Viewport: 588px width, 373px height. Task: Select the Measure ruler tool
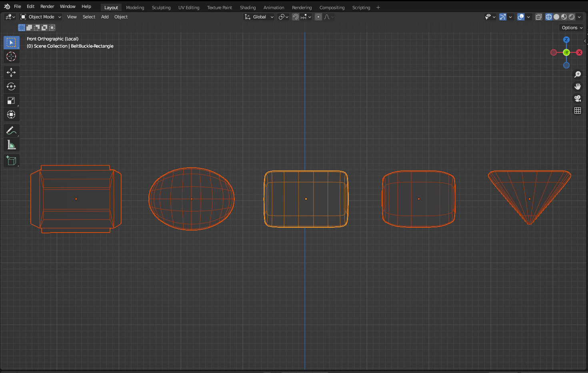click(11, 145)
